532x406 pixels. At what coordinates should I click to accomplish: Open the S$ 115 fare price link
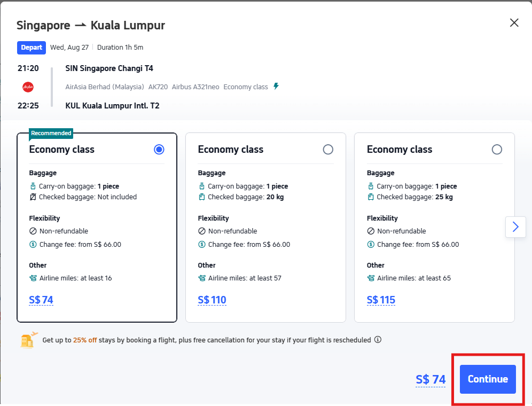tap(381, 300)
